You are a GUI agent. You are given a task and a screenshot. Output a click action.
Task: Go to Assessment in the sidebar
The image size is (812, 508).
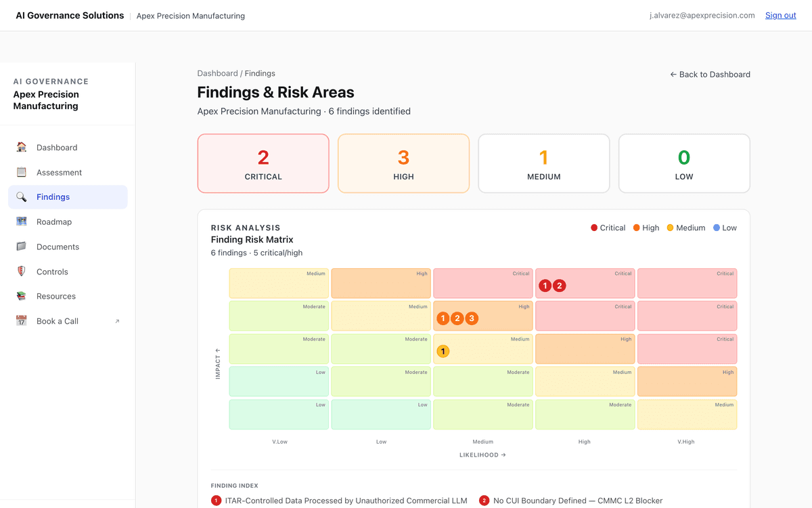(x=68, y=172)
